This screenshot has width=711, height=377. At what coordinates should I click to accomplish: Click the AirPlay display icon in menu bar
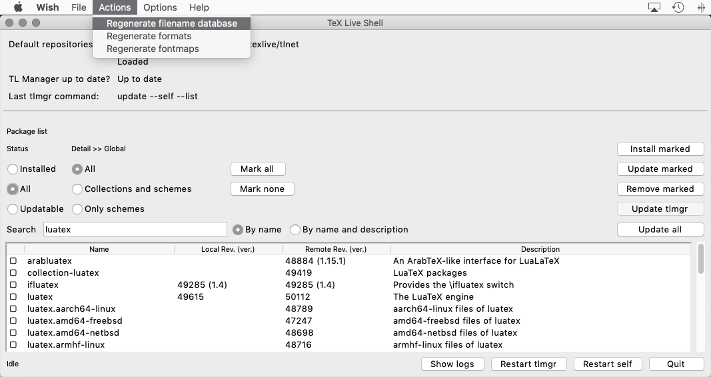654,7
